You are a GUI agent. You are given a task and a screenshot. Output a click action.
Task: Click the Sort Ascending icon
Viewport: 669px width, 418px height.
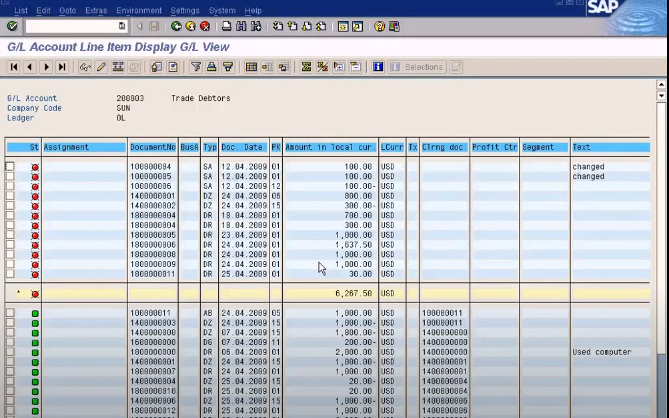point(212,67)
